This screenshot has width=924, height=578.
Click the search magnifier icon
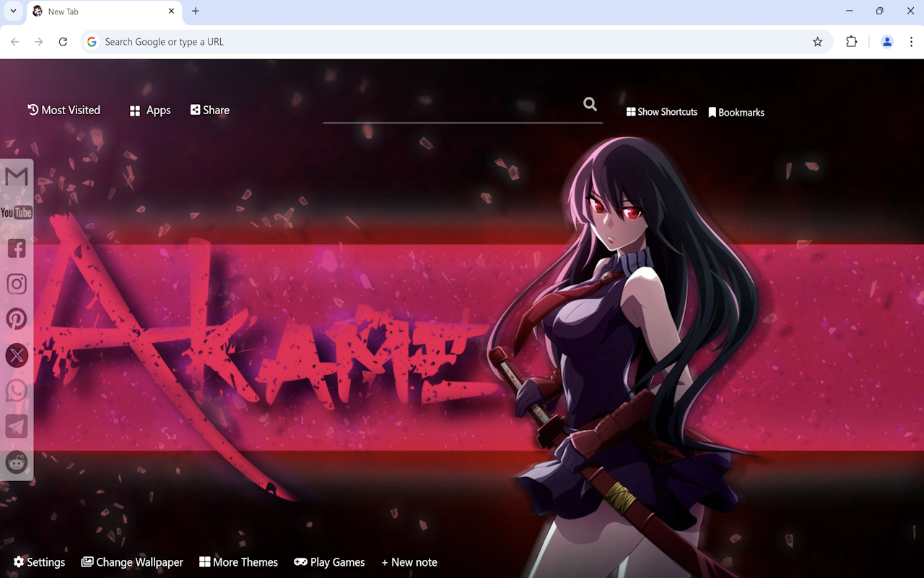(590, 104)
